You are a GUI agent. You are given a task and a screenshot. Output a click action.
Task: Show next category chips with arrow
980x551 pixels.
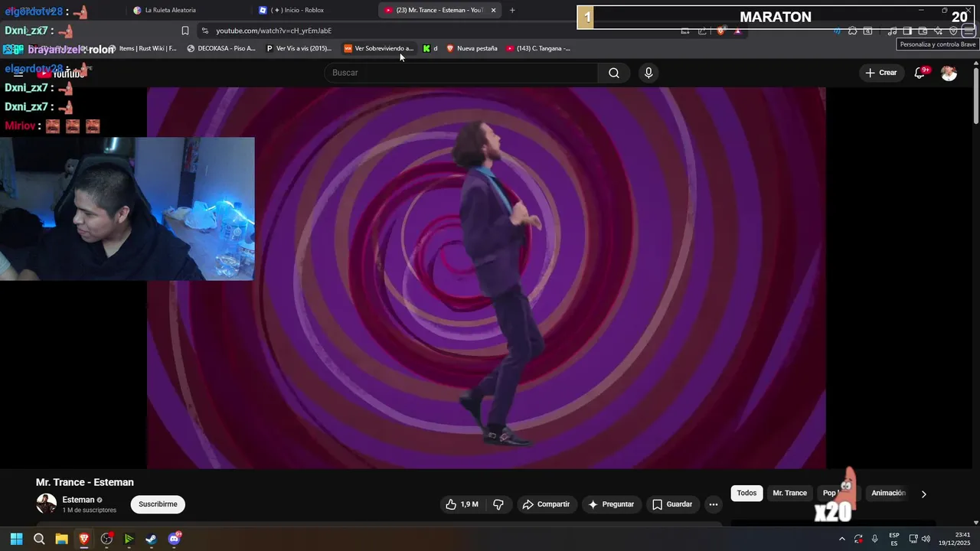[x=923, y=494]
